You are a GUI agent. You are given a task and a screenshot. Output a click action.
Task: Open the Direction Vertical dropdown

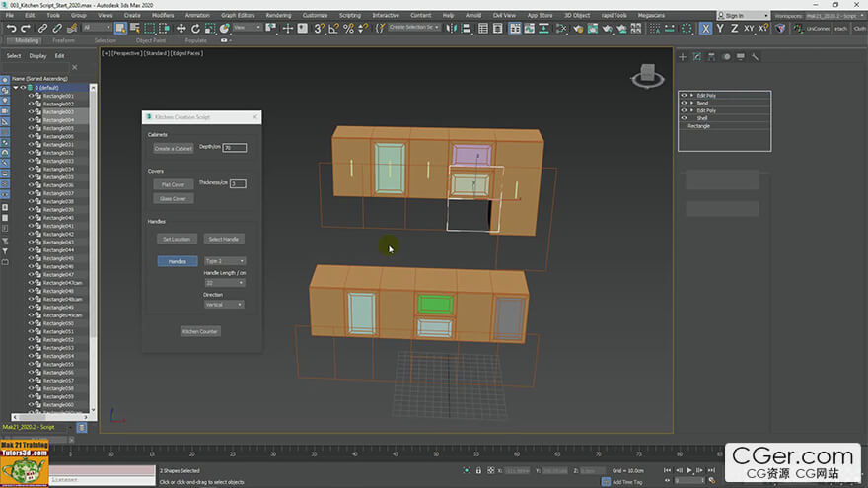224,305
